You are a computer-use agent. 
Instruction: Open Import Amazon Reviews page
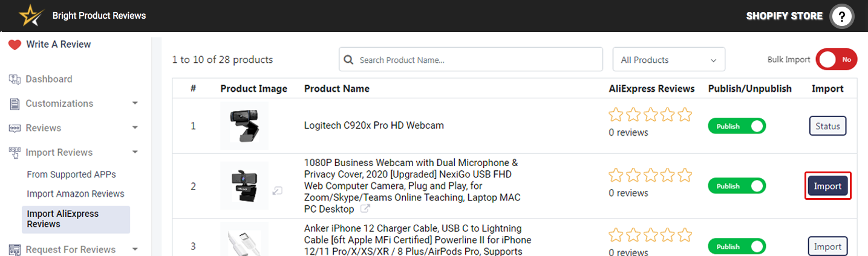point(76,194)
